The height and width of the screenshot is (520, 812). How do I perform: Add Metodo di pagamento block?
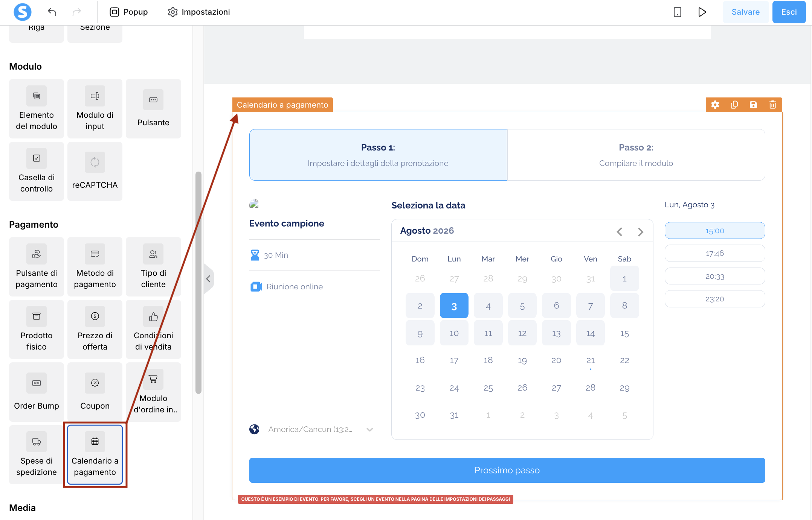point(95,266)
